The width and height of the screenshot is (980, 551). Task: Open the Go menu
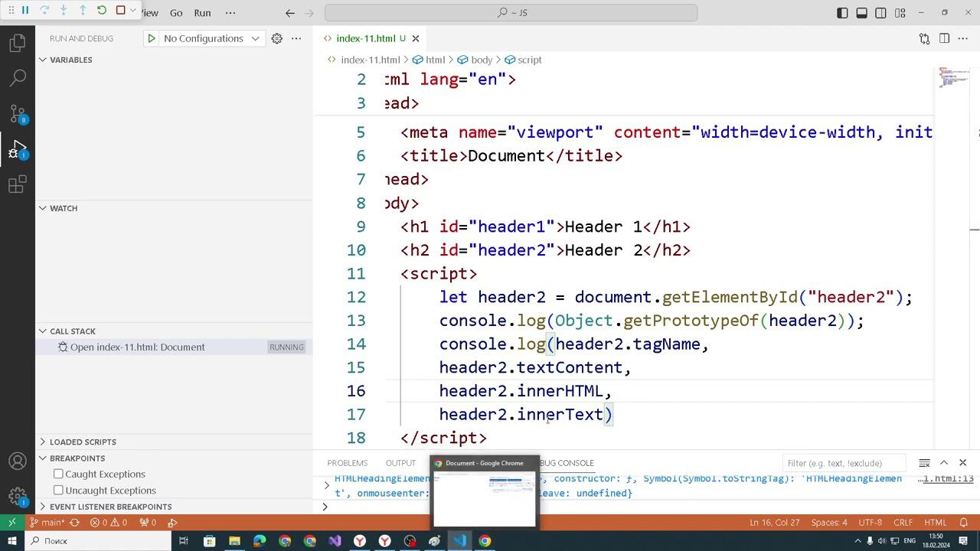click(176, 13)
